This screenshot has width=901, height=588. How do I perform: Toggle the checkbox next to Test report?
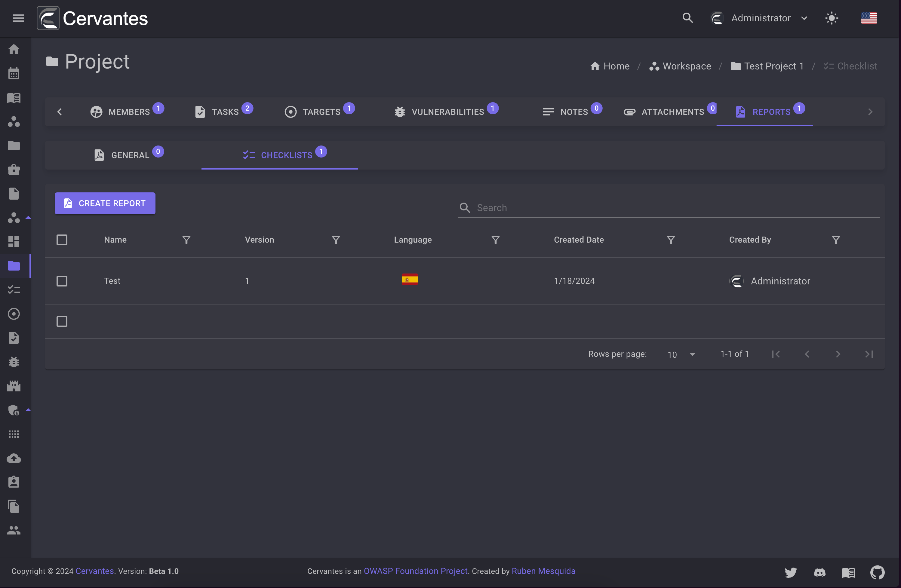[62, 280]
